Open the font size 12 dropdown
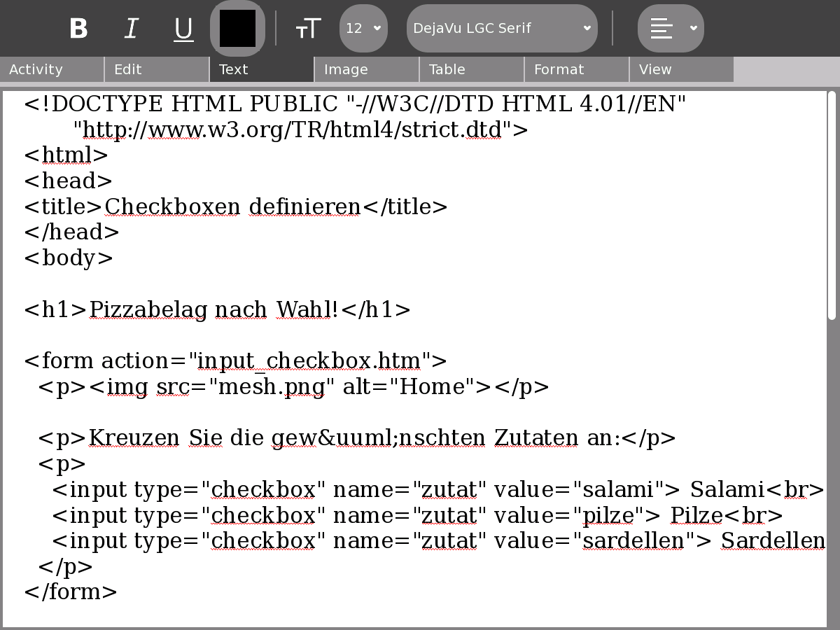Viewport: 840px width, 630px height. [x=363, y=29]
